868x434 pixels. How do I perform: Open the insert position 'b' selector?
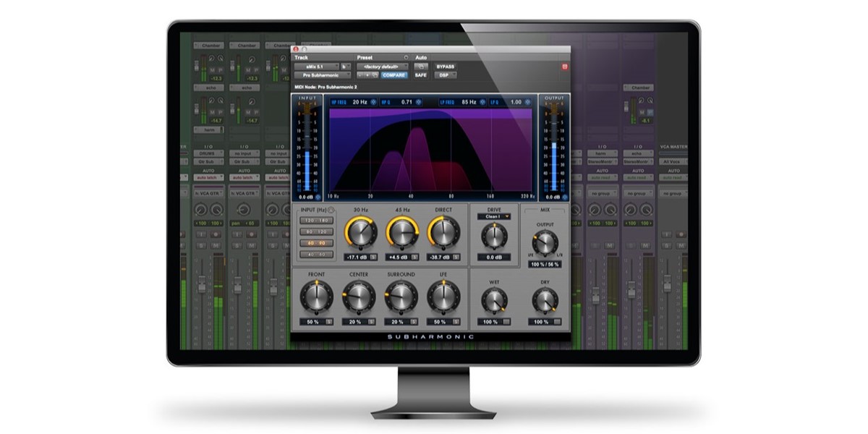346,66
